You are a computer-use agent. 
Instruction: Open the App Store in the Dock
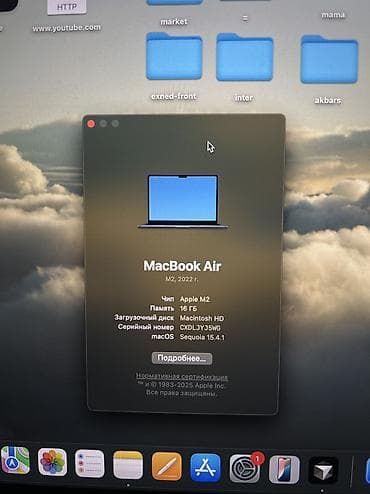[205, 468]
